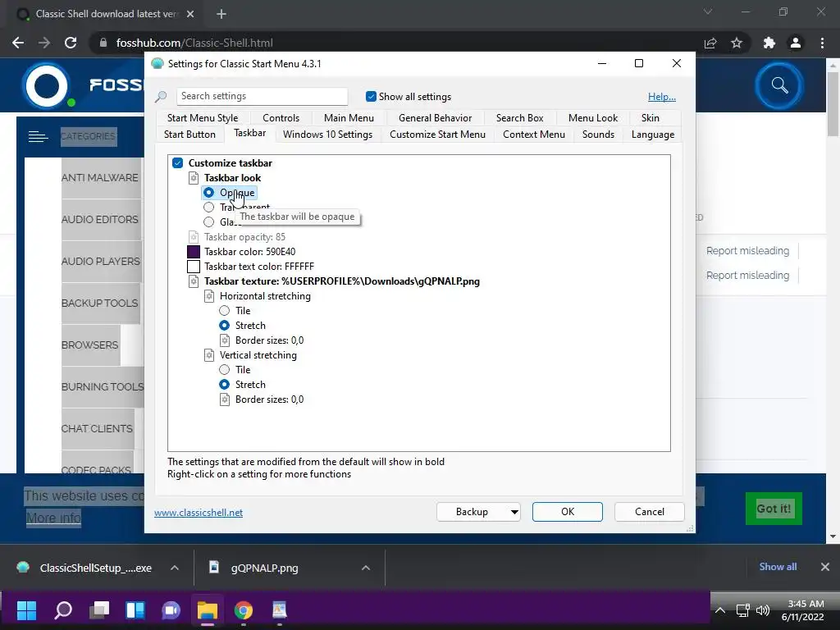Open Chrome profile avatar icon
This screenshot has height=630, width=840.
[796, 43]
